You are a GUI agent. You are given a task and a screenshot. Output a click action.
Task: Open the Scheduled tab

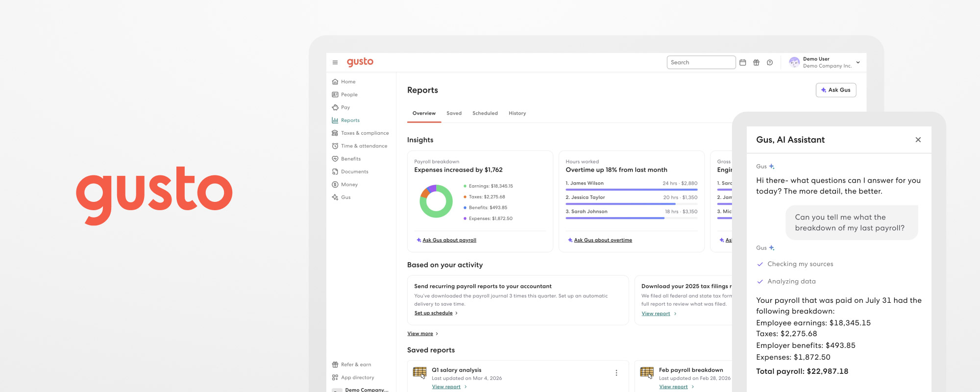coord(485,113)
